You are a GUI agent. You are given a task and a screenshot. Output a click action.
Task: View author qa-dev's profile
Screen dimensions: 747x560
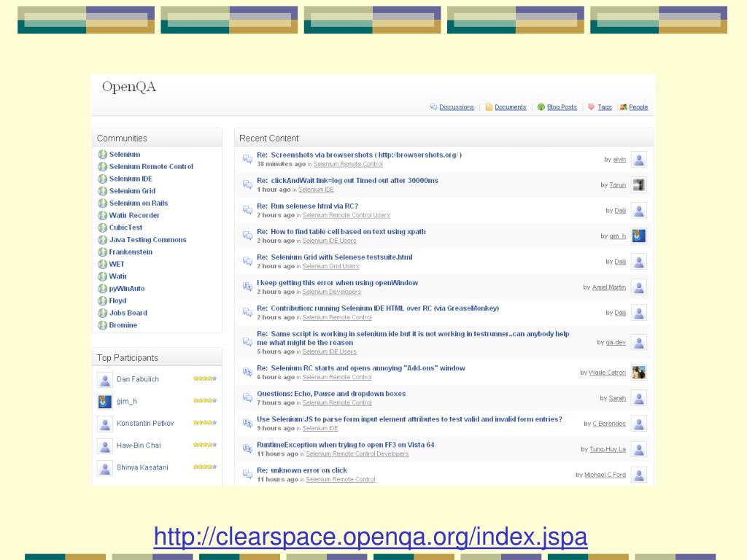click(x=616, y=343)
